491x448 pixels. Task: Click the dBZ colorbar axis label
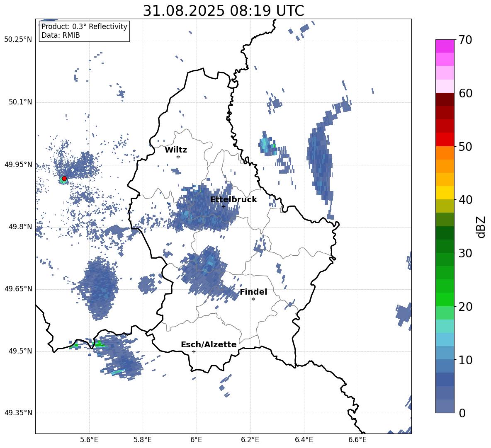point(481,227)
